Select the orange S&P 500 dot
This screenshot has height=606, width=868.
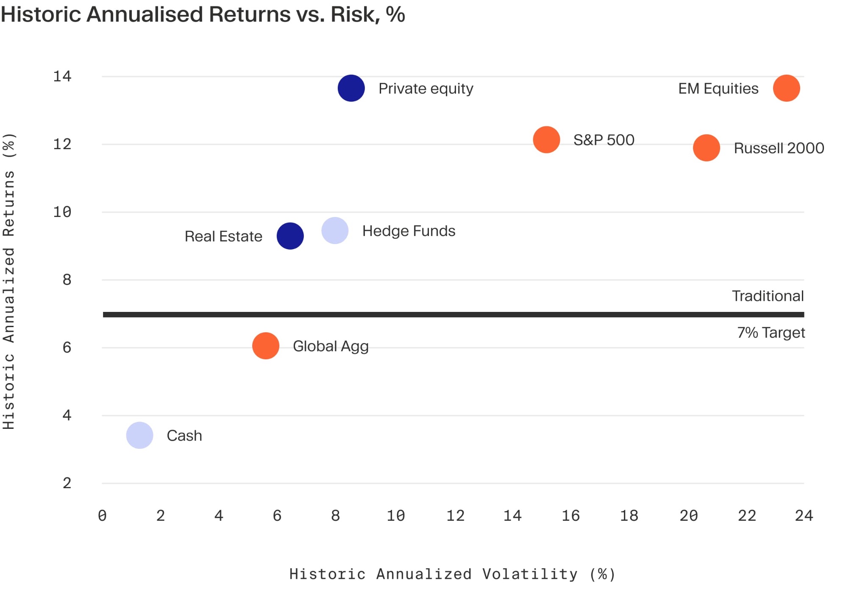pyautogui.click(x=546, y=139)
